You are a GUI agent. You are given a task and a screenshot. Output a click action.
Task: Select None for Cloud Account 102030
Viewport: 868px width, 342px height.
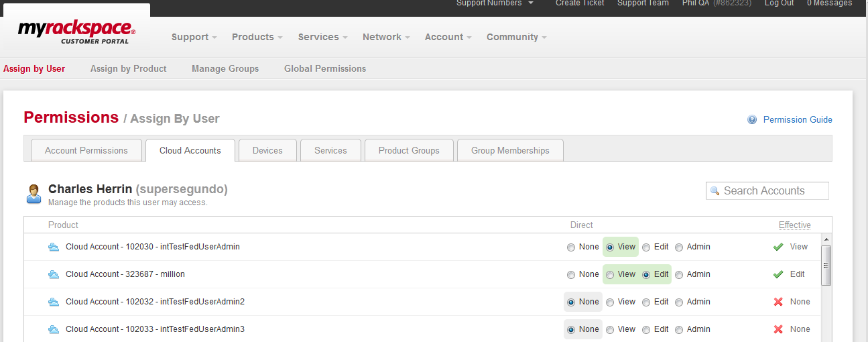(x=571, y=247)
